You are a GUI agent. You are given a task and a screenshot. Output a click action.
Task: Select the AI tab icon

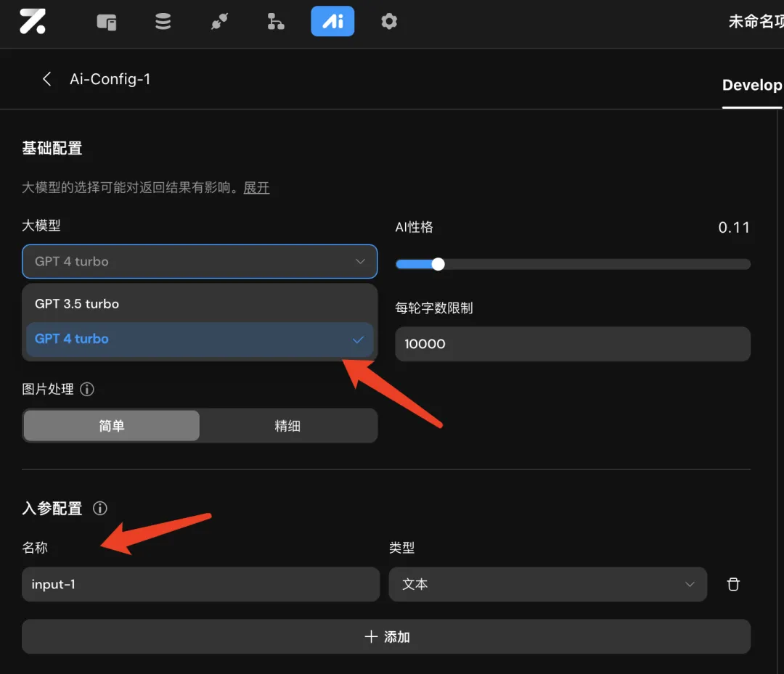pyautogui.click(x=332, y=22)
